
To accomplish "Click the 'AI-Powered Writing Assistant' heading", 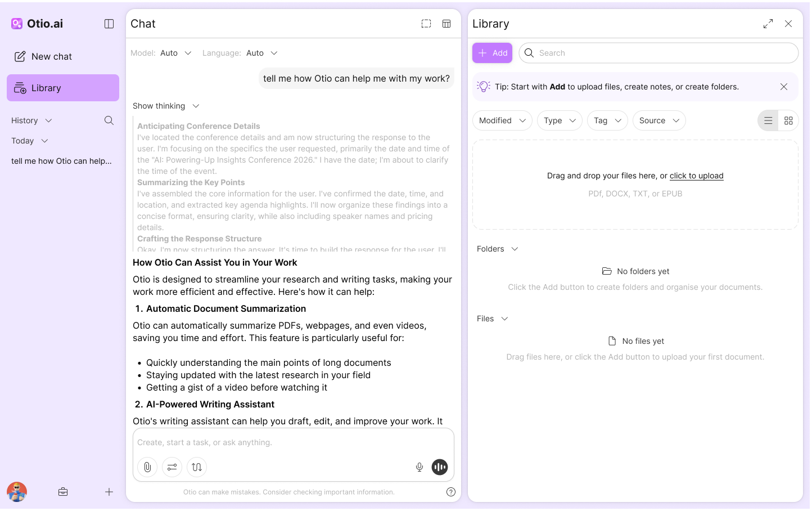I will pyautogui.click(x=210, y=404).
